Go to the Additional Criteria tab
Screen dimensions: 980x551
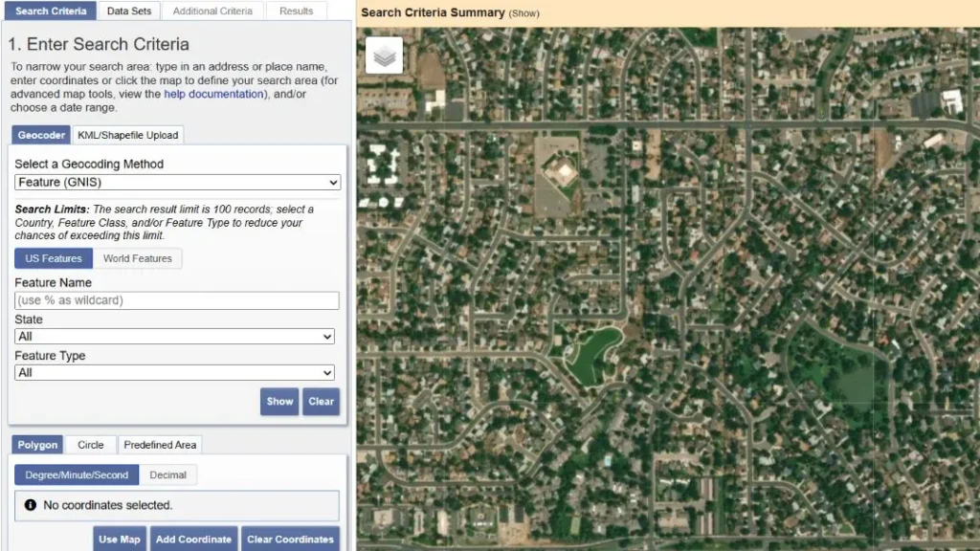pyautogui.click(x=213, y=11)
